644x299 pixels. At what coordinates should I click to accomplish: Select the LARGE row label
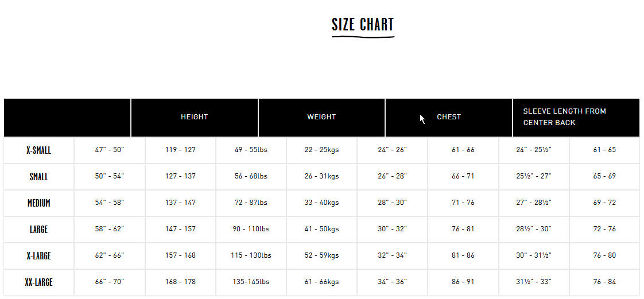coord(38,229)
